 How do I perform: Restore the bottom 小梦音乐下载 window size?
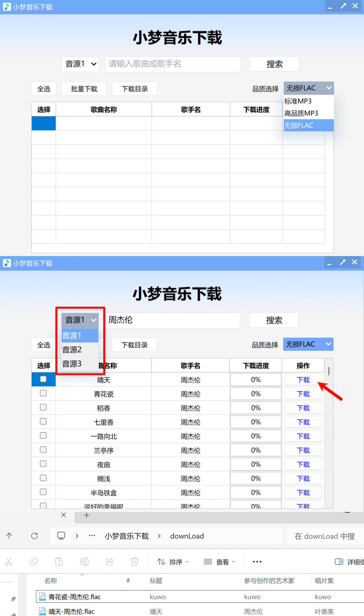[343, 262]
